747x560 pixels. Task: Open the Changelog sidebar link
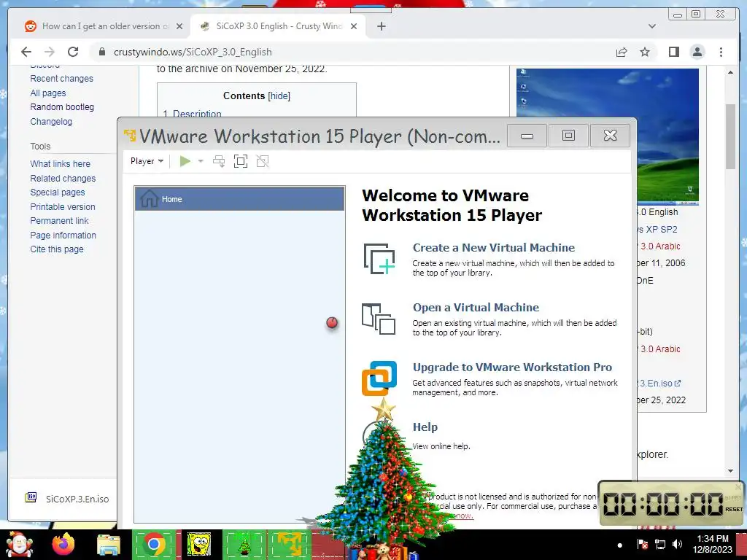coord(51,122)
